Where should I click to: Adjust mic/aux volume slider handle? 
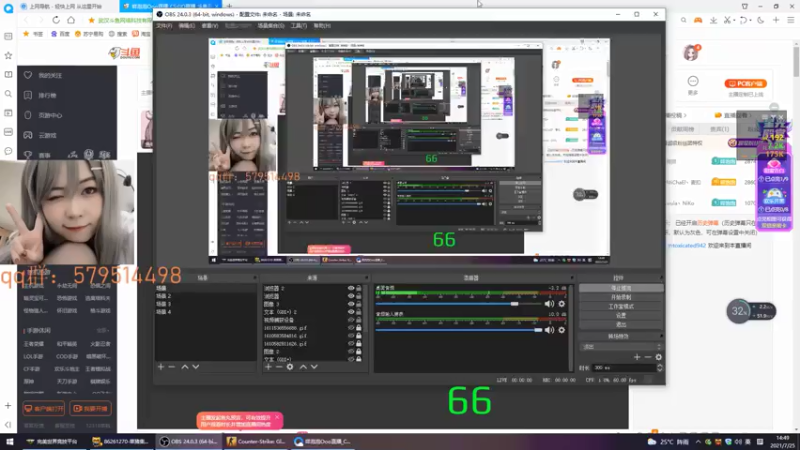538,330
